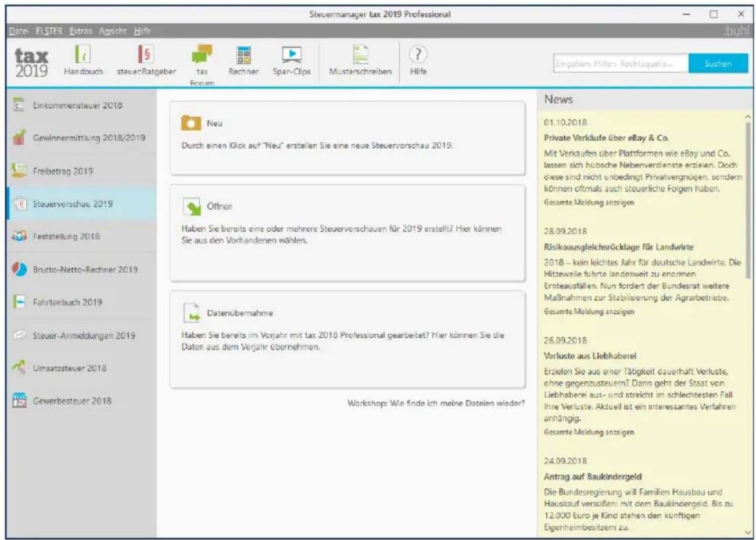Click the tax 2019 logo
The height and width of the screenshot is (540, 756).
pos(31,63)
